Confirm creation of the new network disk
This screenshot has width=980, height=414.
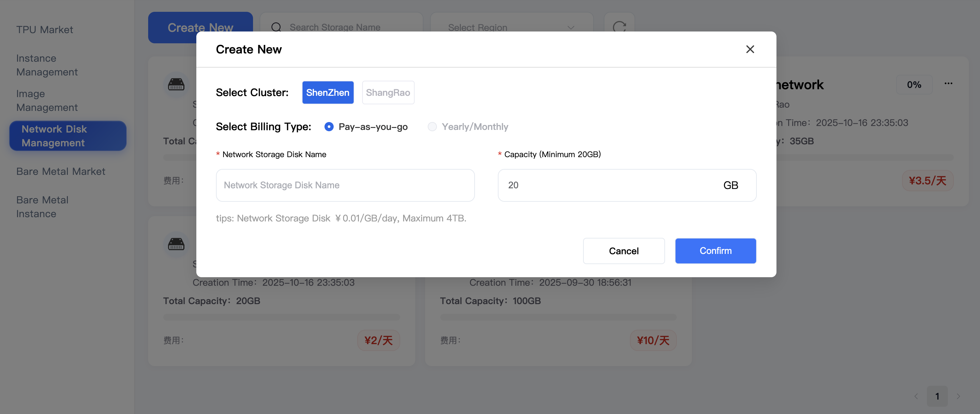[715, 251]
